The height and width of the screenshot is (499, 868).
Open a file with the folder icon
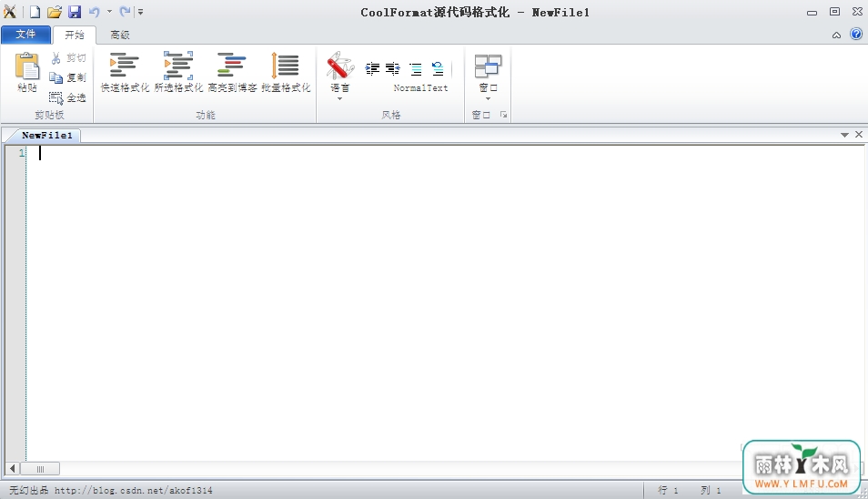[54, 12]
